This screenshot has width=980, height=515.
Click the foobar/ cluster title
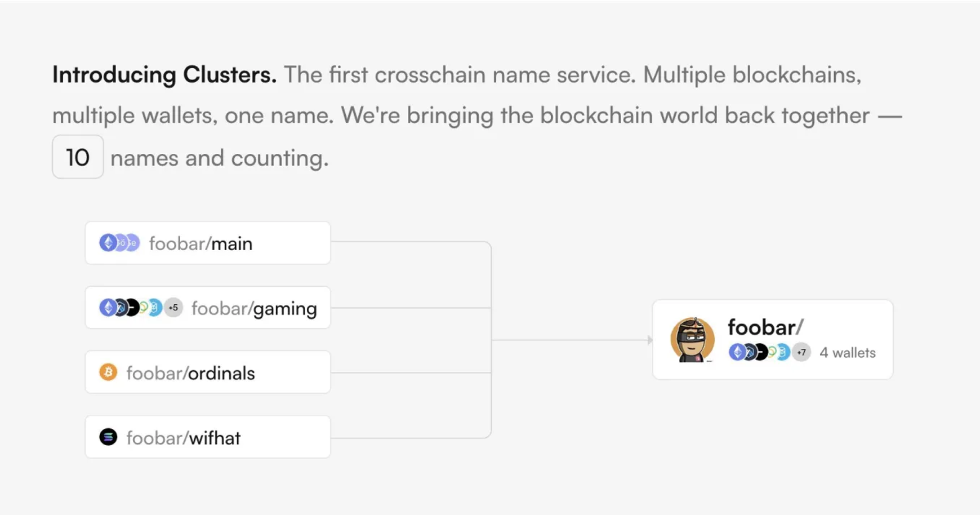[765, 327]
